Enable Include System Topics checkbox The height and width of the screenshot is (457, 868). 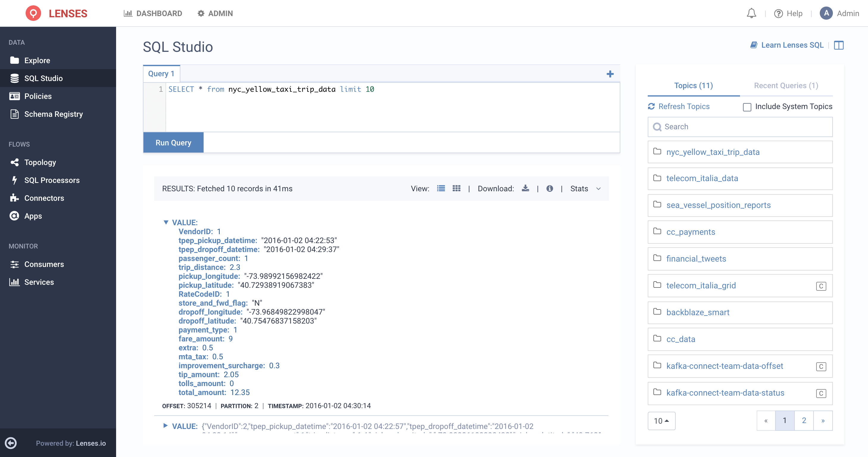[747, 107]
